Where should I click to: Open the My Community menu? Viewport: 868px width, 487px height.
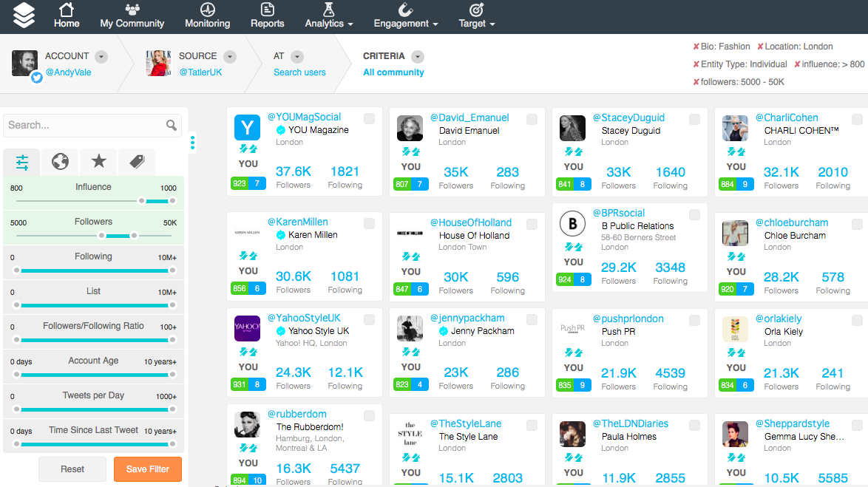(132, 23)
